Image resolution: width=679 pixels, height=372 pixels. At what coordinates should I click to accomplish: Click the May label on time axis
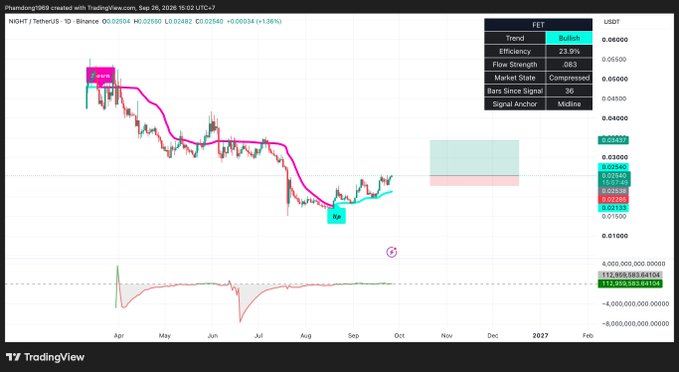click(165, 336)
